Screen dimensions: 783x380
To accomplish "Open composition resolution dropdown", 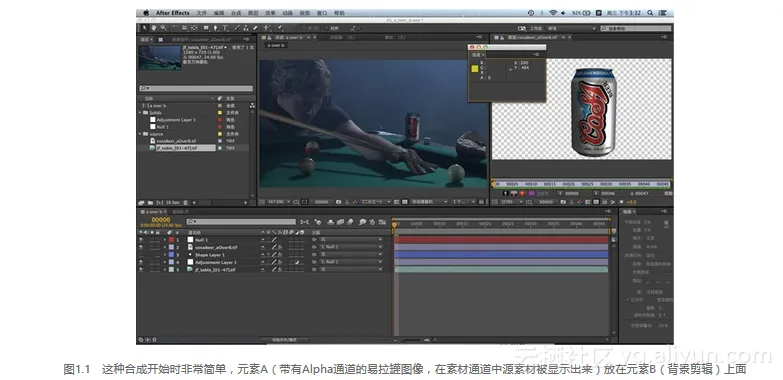I will pos(377,202).
